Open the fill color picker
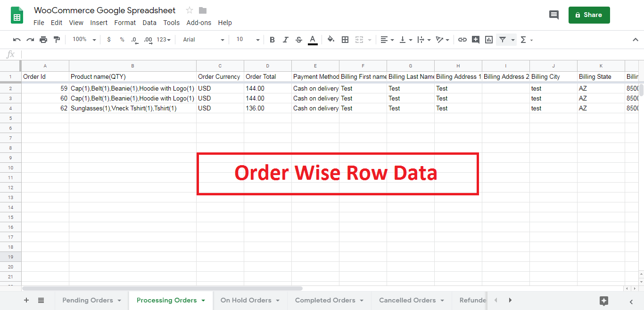644x310 pixels. pos(331,40)
